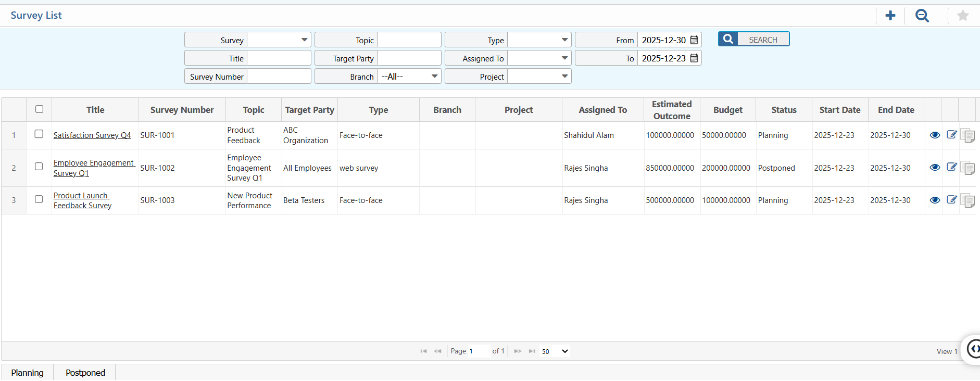View details of survey SUR-1001
The height and width of the screenshot is (381, 980).
(935, 135)
